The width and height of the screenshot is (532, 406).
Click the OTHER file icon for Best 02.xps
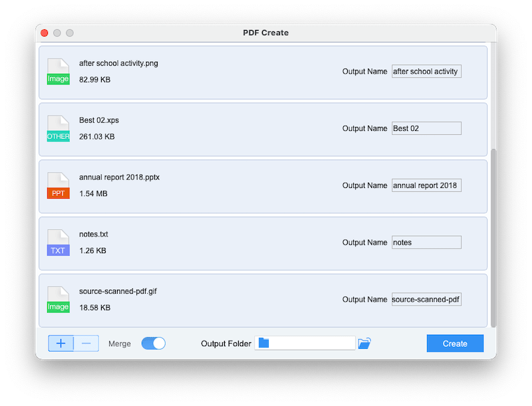(x=59, y=128)
